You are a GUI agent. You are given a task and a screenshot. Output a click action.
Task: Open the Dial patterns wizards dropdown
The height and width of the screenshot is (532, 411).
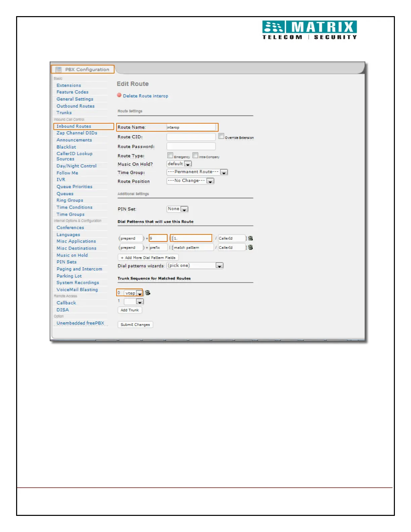pos(195,266)
